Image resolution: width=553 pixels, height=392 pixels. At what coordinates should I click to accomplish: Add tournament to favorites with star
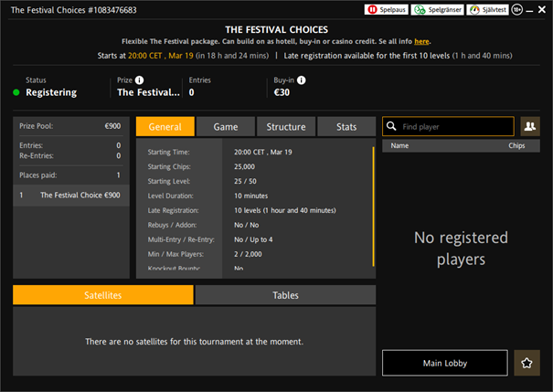click(527, 363)
